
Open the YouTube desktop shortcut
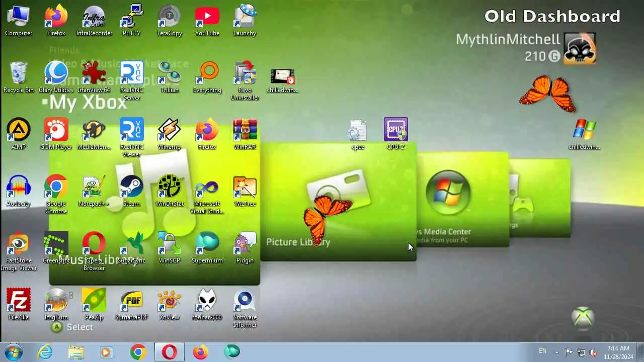(x=207, y=21)
